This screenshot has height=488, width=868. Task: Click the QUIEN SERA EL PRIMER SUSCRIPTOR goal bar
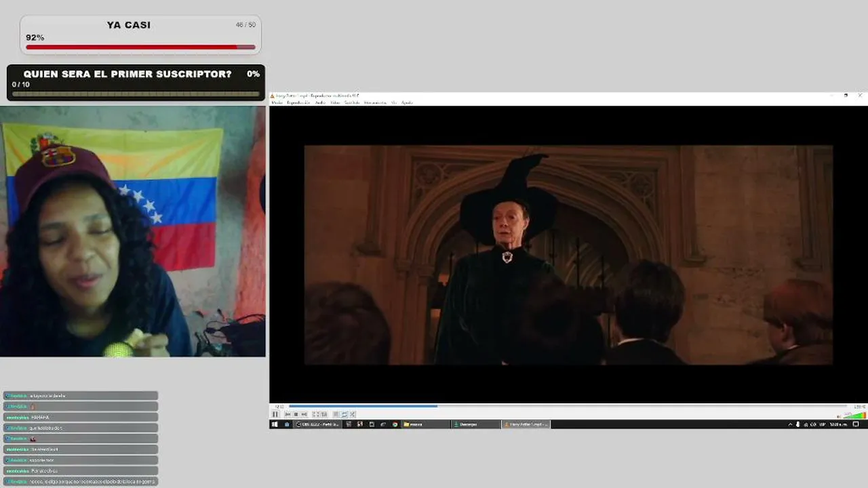pyautogui.click(x=136, y=94)
